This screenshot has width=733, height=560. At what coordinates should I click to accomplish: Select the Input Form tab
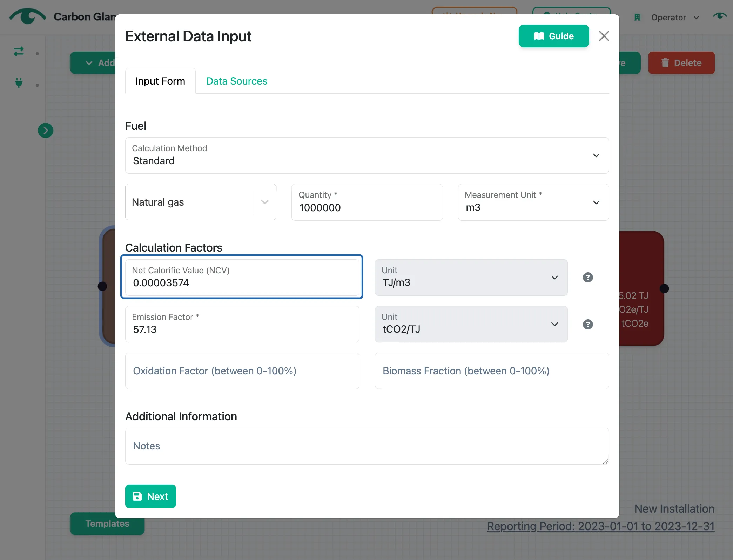tap(160, 81)
